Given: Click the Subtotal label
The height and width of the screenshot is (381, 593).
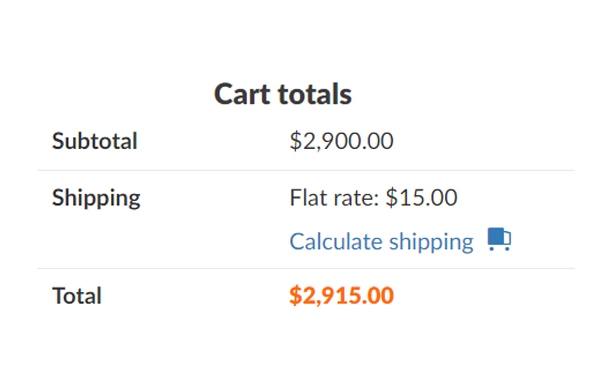Looking at the screenshot, I should (95, 141).
